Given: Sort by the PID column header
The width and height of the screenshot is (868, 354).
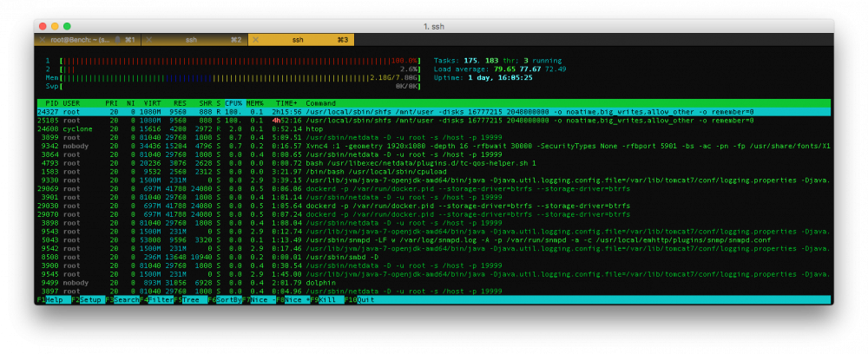Looking at the screenshot, I should [53, 103].
